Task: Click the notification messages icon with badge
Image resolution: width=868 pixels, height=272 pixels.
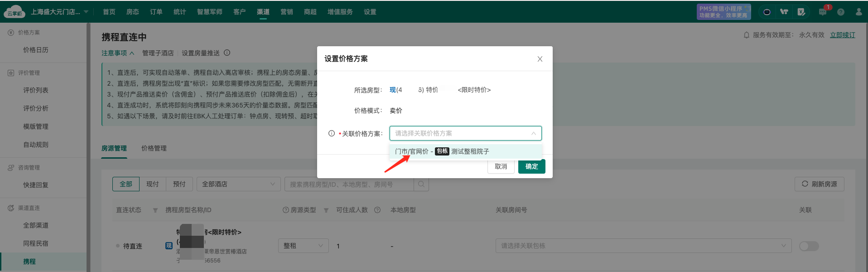Action: [x=823, y=12]
